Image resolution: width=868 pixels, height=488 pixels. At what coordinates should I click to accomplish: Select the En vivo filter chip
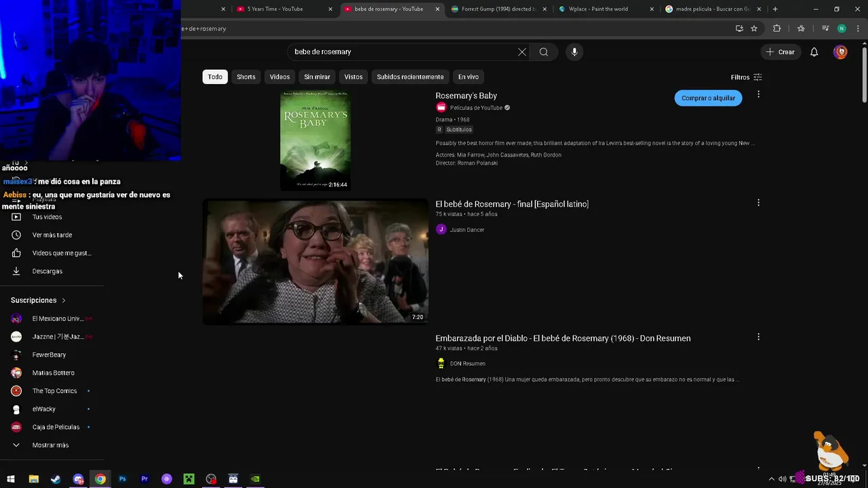coord(468,77)
